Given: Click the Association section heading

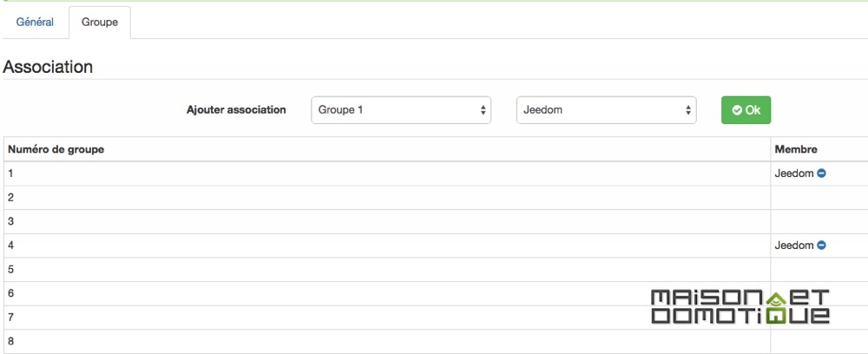Looking at the screenshot, I should (x=48, y=67).
